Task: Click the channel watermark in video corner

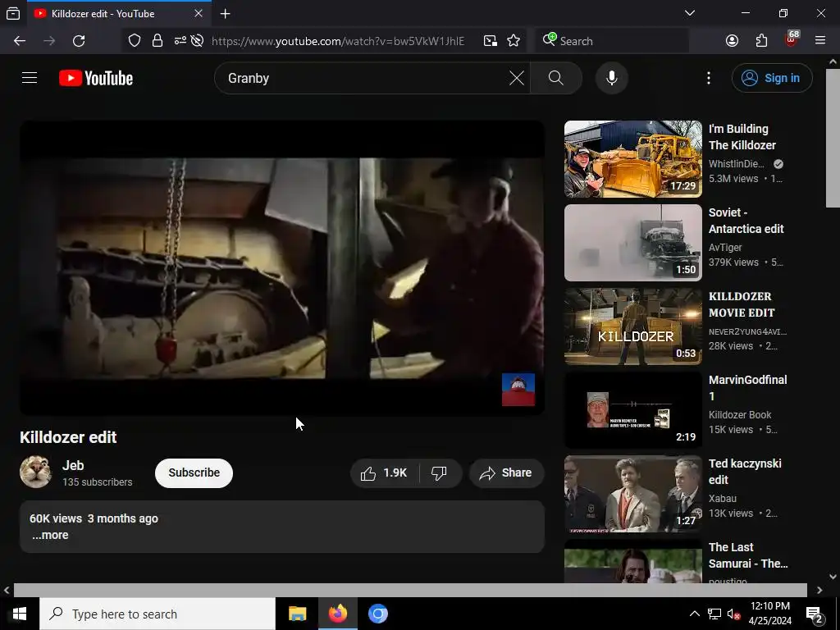Action: click(x=518, y=390)
